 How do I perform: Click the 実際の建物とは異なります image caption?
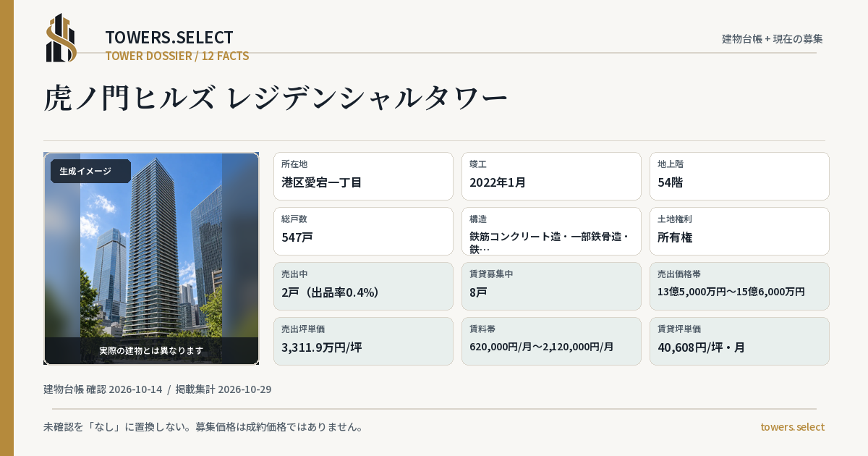151,350
